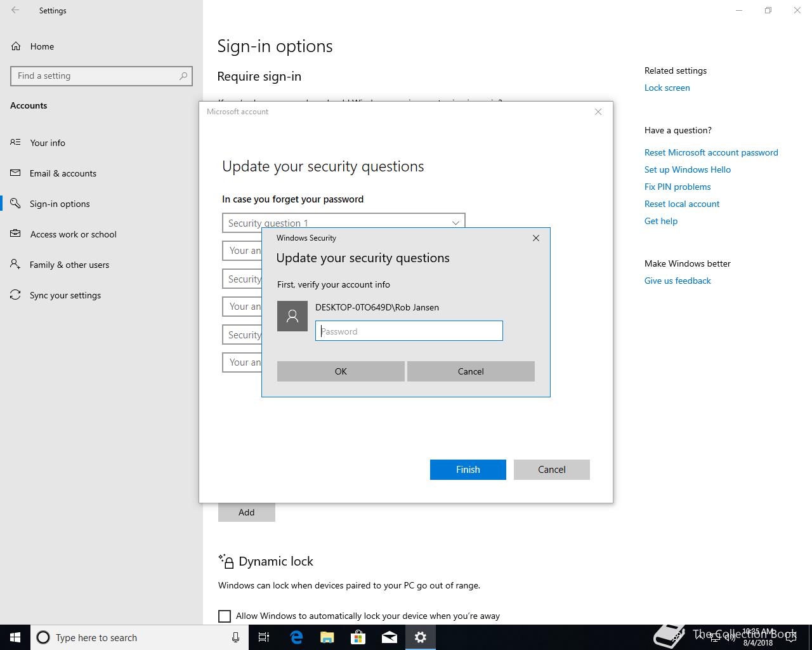
Task: Open the Windows Start menu
Action: (x=15, y=637)
